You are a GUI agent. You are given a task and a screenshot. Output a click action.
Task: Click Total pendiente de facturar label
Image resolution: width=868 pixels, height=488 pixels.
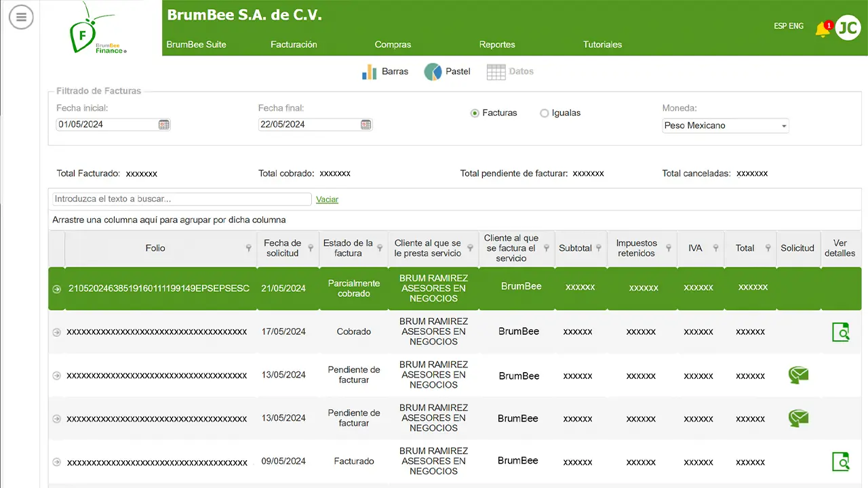[x=514, y=174]
